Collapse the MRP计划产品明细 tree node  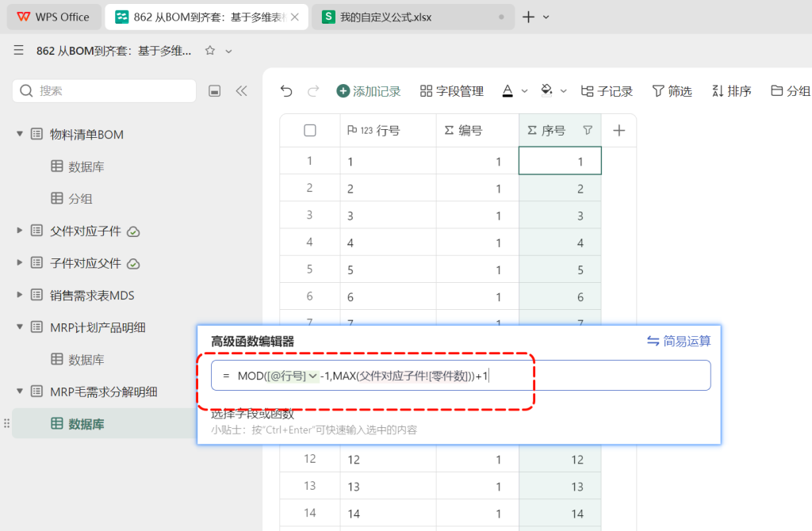(20, 327)
